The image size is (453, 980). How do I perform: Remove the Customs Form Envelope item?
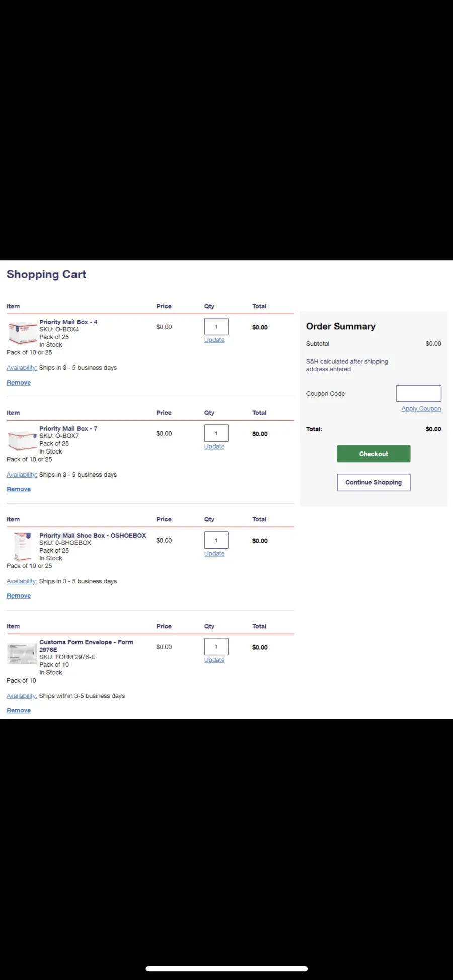tap(19, 710)
